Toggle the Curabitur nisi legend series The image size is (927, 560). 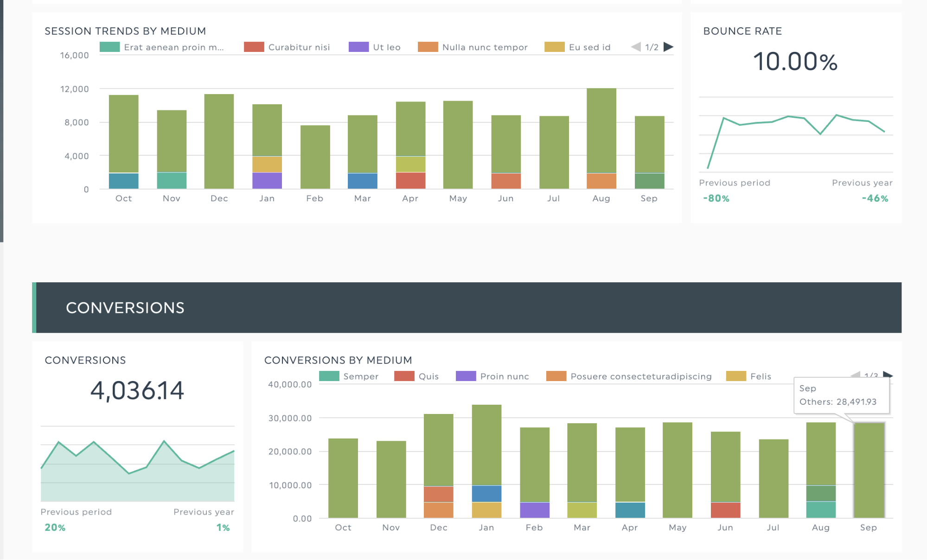299,47
